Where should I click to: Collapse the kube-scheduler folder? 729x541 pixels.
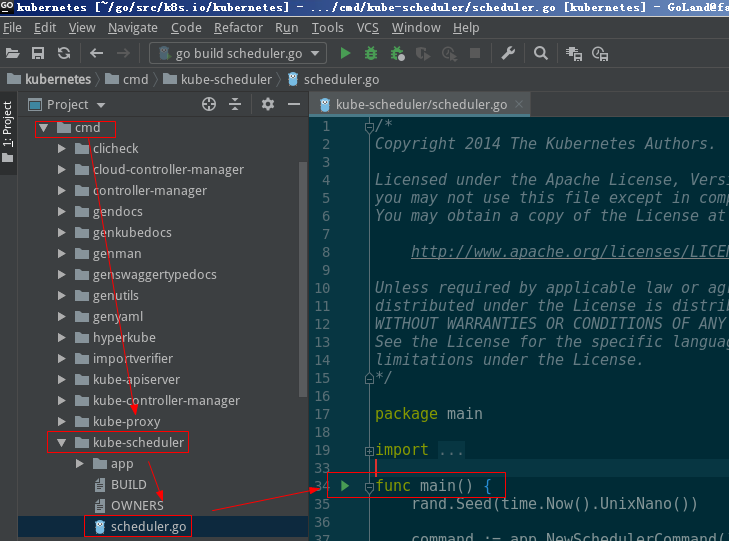[x=61, y=442]
